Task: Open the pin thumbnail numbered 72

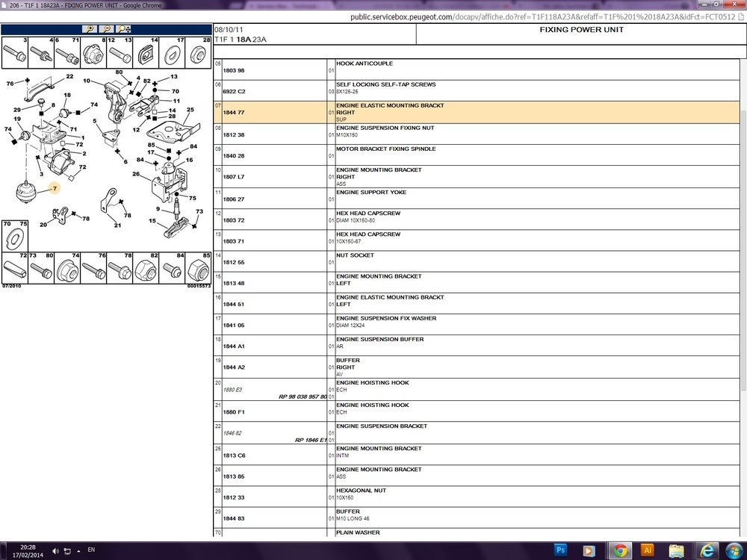Action: (15, 268)
